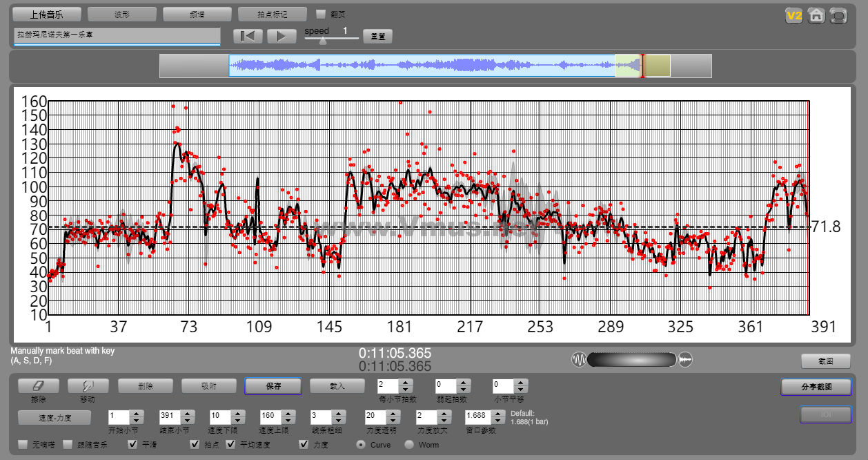
Task: Click the 速度-力度 tempo-dynamics button
Action: (x=55, y=417)
